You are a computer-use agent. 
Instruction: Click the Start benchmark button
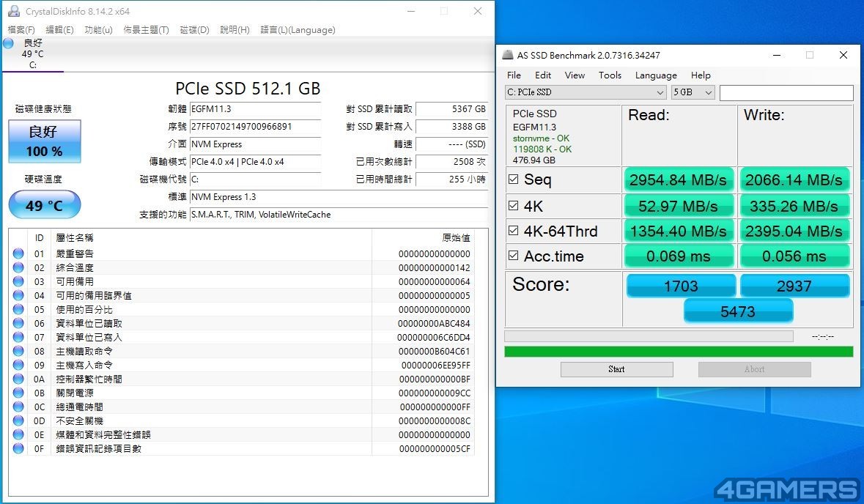[x=616, y=370]
